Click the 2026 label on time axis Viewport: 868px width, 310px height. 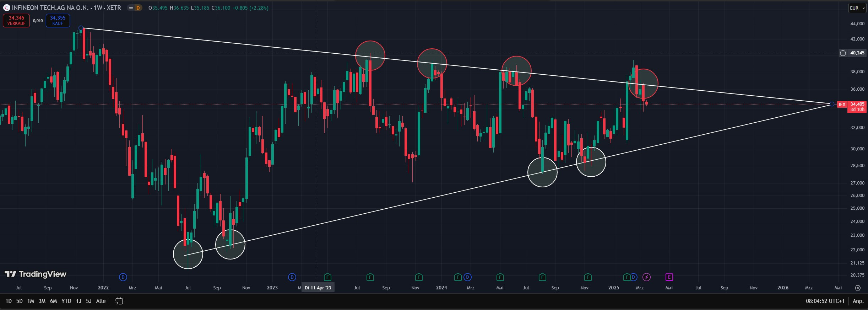coord(783,288)
